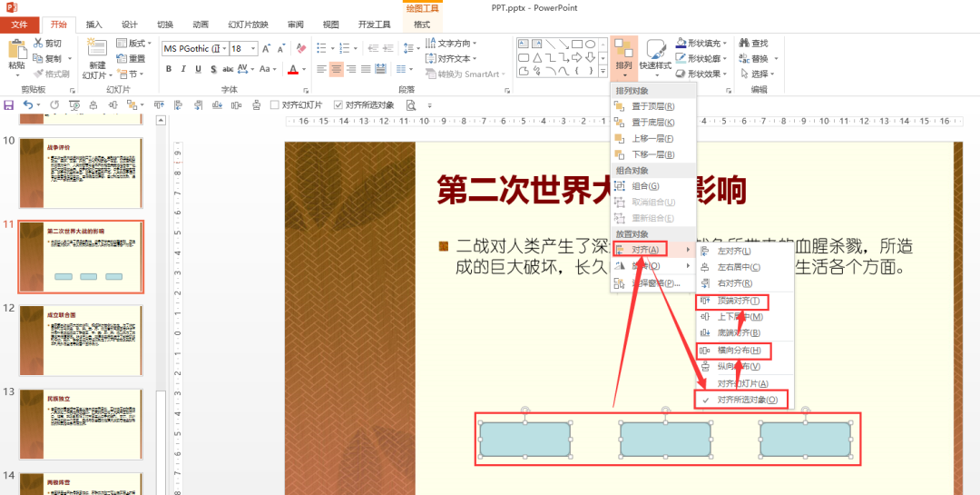Viewport: 980px width, 495px height.
Task: Toggle Italic formatting
Action: 183,69
